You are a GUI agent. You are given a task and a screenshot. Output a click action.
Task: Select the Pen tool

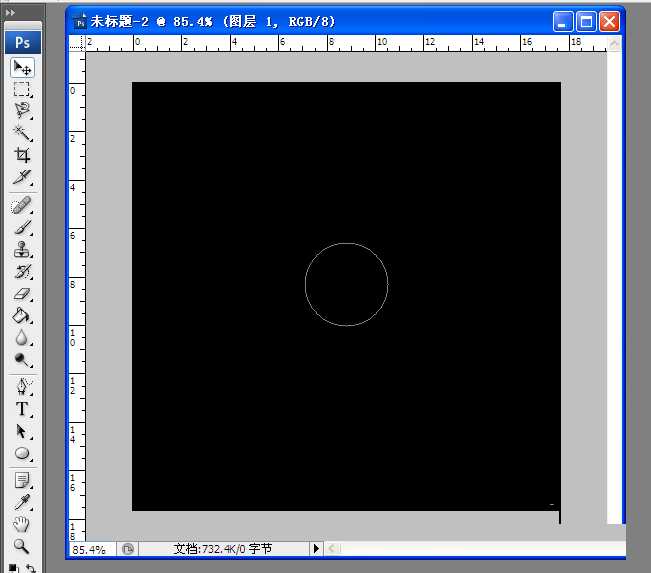tap(21, 387)
